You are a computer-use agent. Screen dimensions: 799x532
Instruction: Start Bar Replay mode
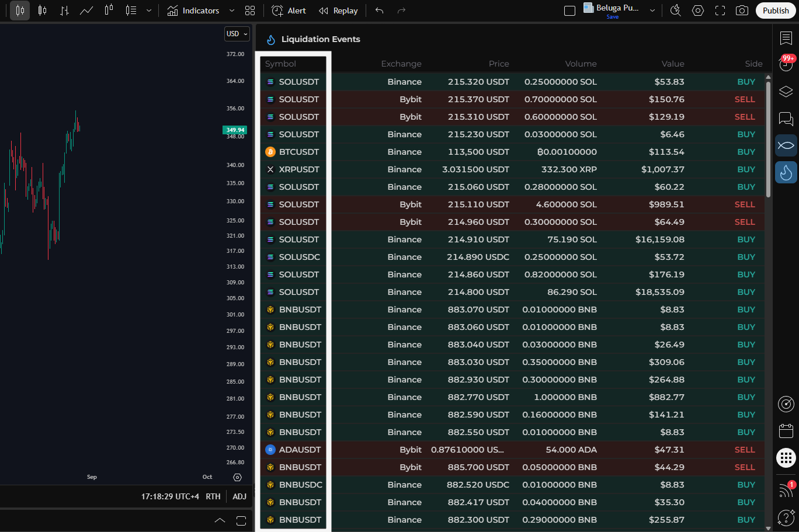(x=338, y=11)
